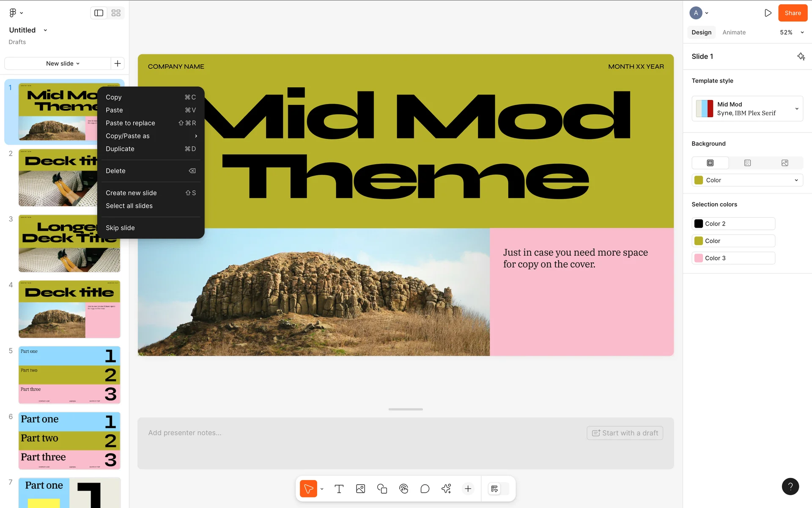Start presentation with Play icon
The width and height of the screenshot is (812, 508).
(768, 13)
